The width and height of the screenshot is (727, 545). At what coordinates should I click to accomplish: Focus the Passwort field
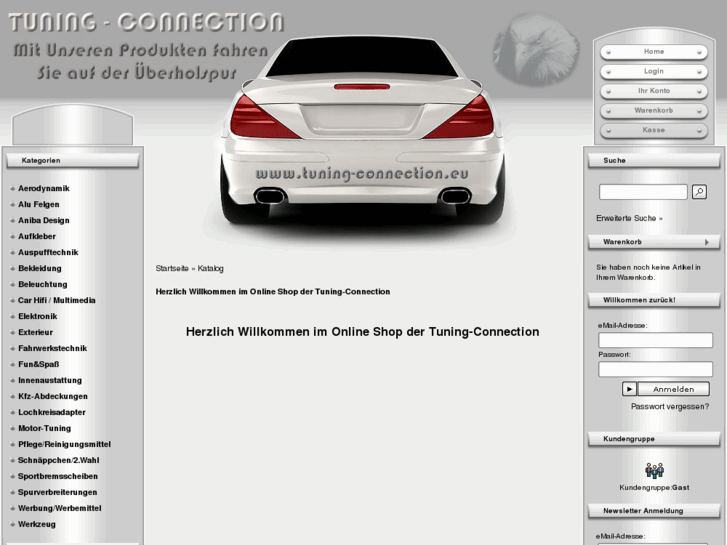click(x=655, y=369)
